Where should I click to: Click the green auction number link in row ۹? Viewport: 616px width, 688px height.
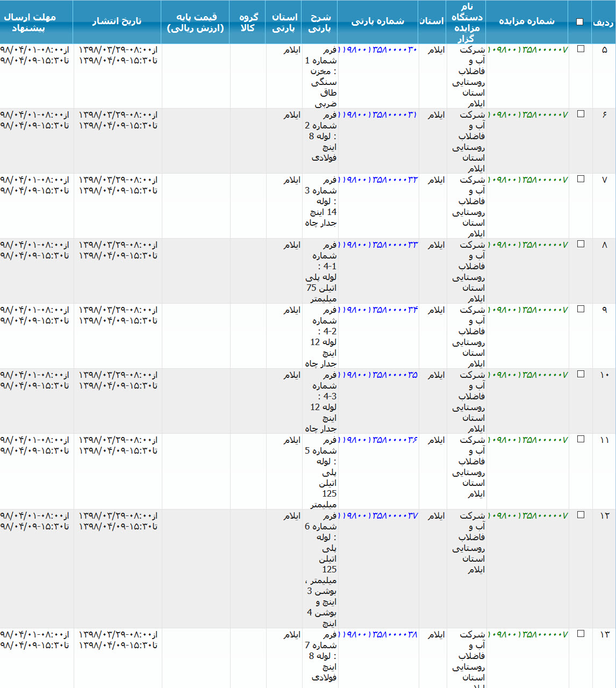pyautogui.click(x=528, y=310)
